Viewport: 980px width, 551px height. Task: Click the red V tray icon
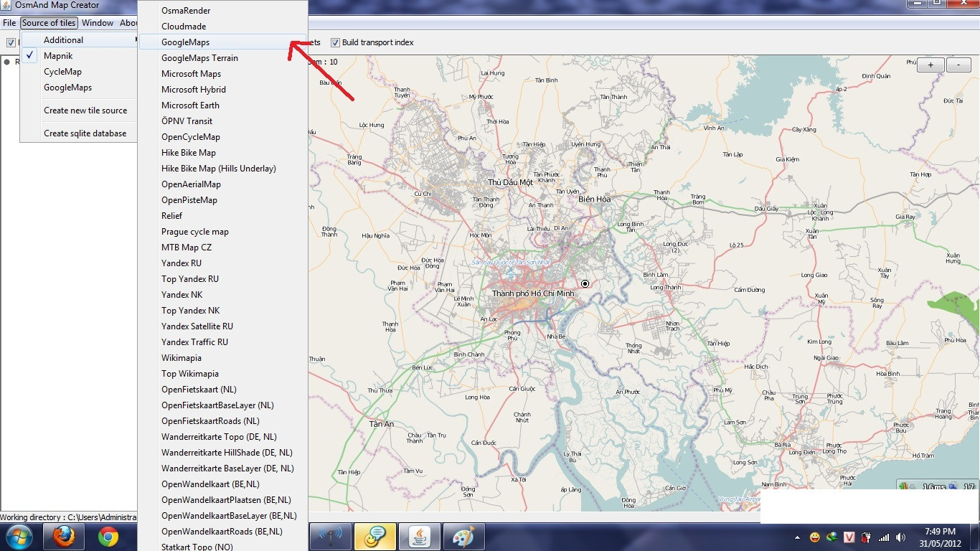pos(849,537)
